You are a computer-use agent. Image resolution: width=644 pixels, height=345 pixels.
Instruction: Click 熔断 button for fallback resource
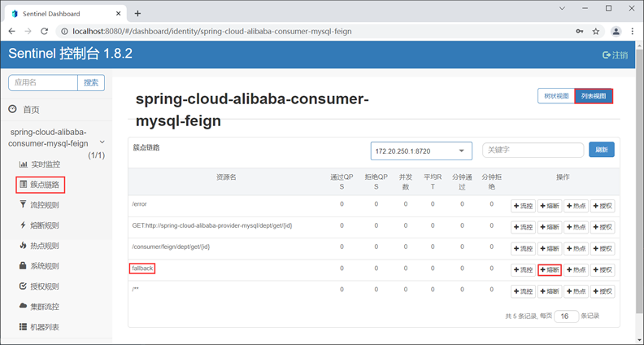click(550, 269)
